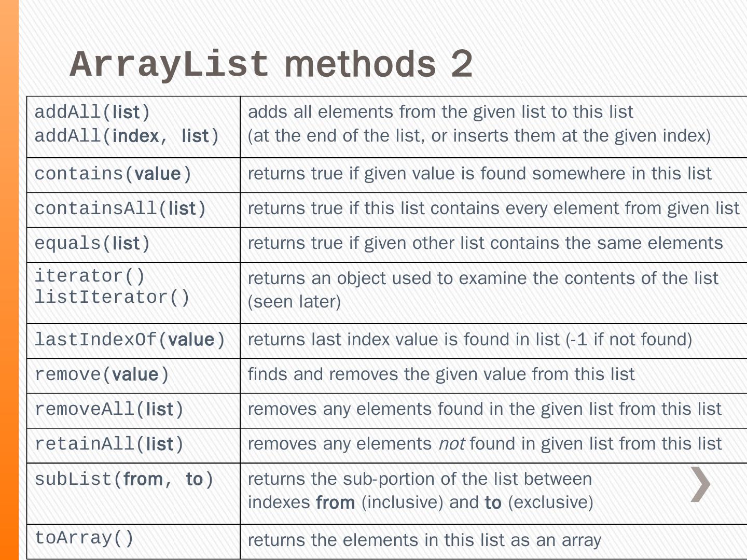Click the italic word "not" in retainAll description
The width and height of the screenshot is (747, 560).
tap(451, 444)
